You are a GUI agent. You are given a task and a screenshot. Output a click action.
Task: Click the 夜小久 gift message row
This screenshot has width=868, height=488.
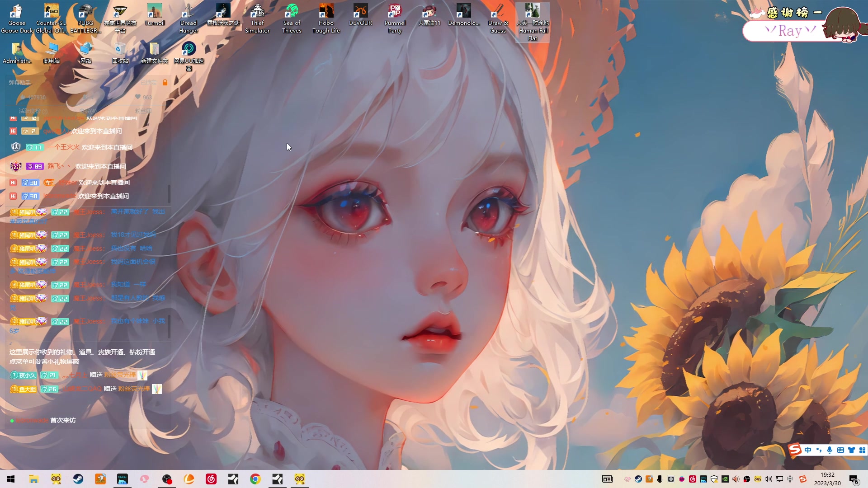click(79, 375)
